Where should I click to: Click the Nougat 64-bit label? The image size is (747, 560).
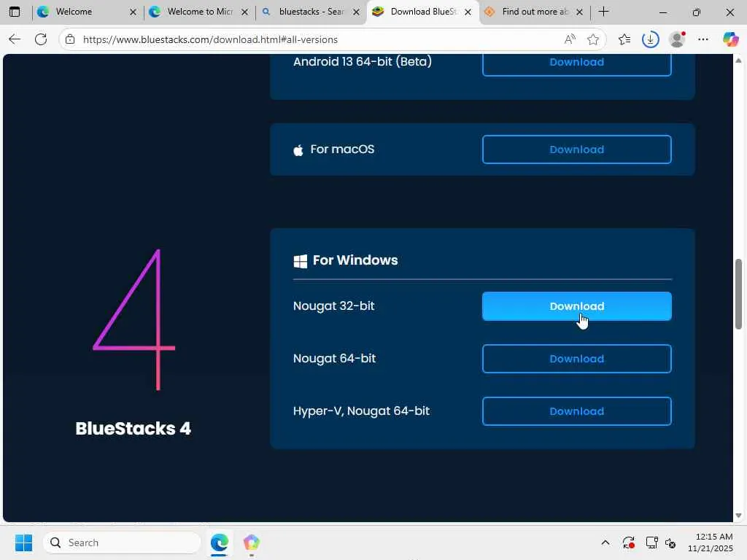pos(334,358)
